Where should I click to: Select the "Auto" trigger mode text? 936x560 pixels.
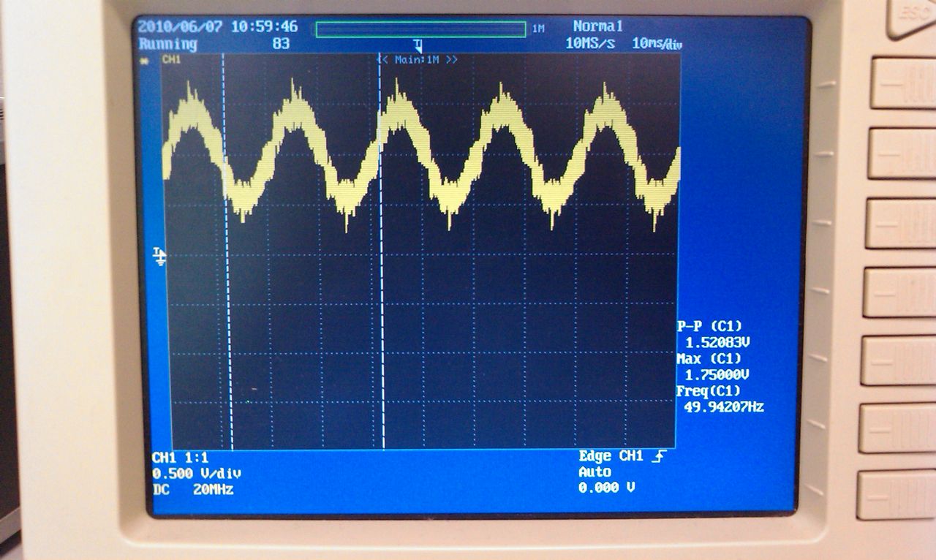click(595, 472)
